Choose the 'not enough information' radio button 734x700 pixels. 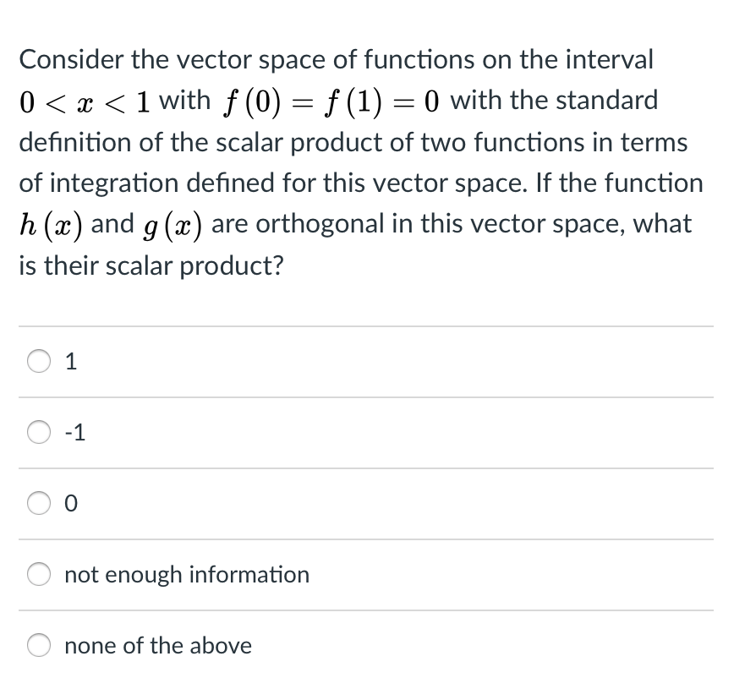pyautogui.click(x=37, y=575)
